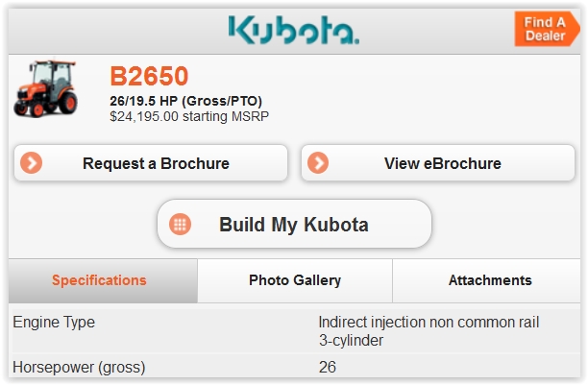Click the orange arrow icon beside View eBrochure
The width and height of the screenshot is (588, 385).
point(318,163)
